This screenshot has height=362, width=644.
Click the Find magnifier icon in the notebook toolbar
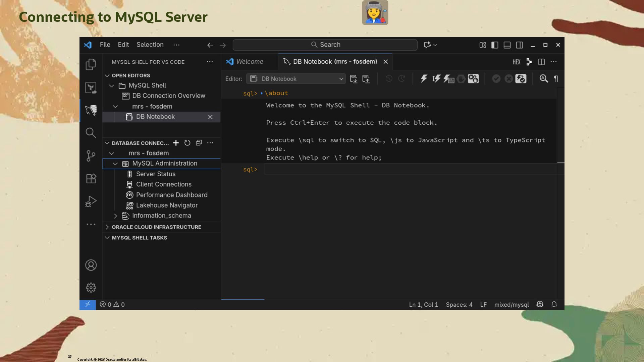click(x=543, y=79)
